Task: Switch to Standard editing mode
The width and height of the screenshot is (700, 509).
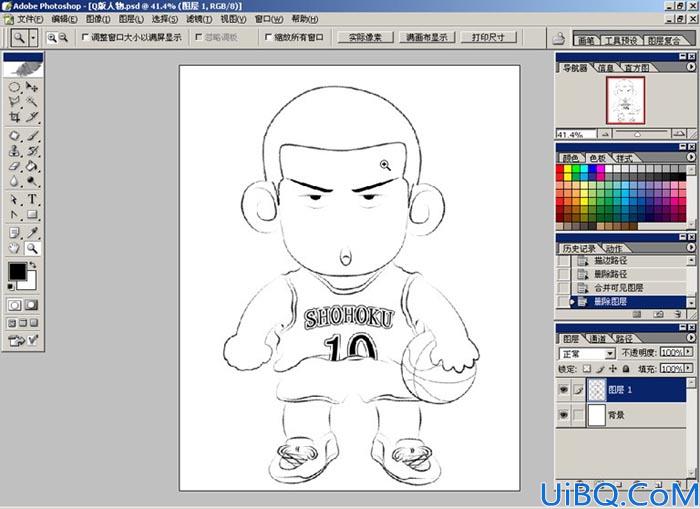Action: click(x=15, y=305)
